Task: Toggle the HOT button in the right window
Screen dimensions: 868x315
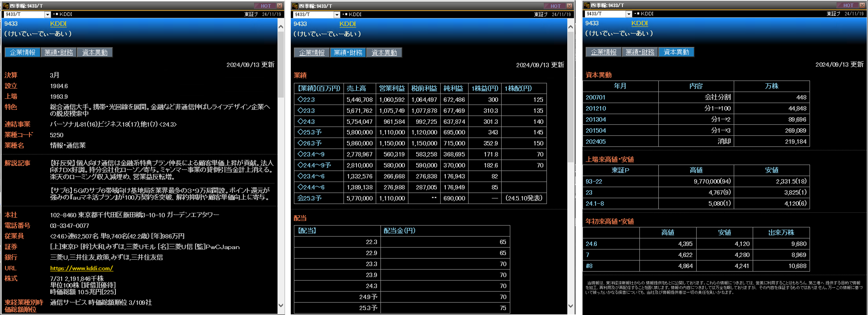Action: [848, 5]
